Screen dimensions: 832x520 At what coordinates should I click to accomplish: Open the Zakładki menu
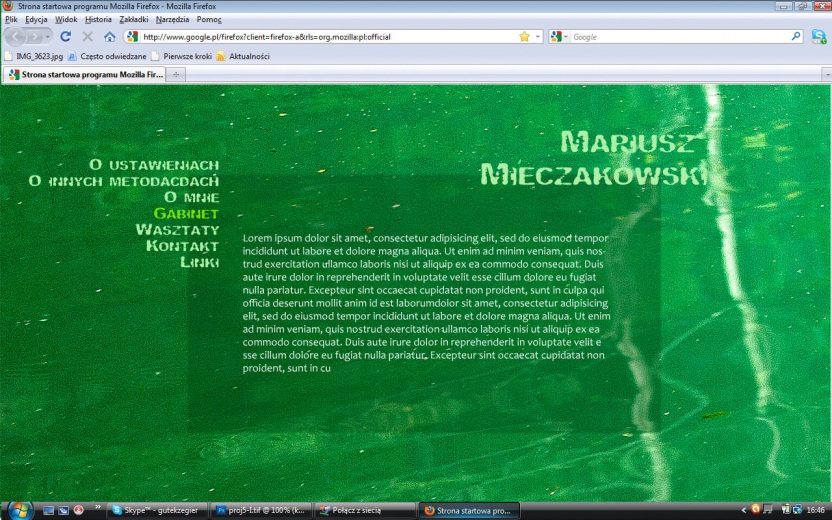coord(133,19)
